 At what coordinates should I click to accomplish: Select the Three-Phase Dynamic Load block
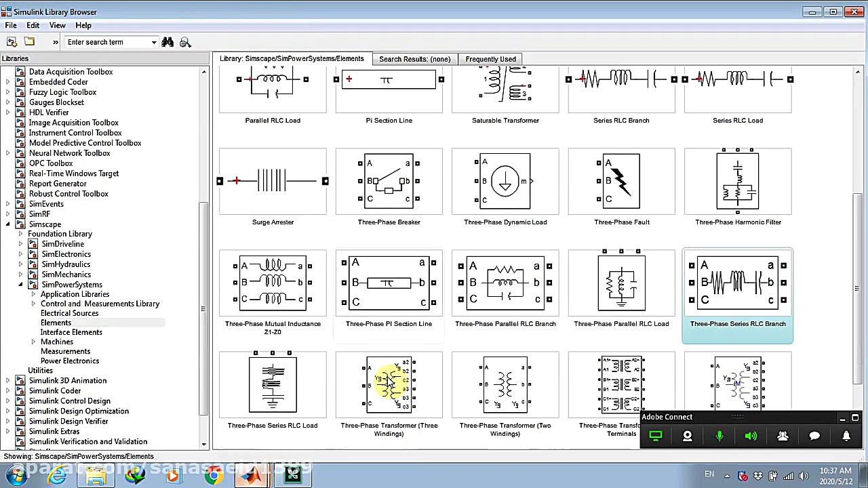505,181
